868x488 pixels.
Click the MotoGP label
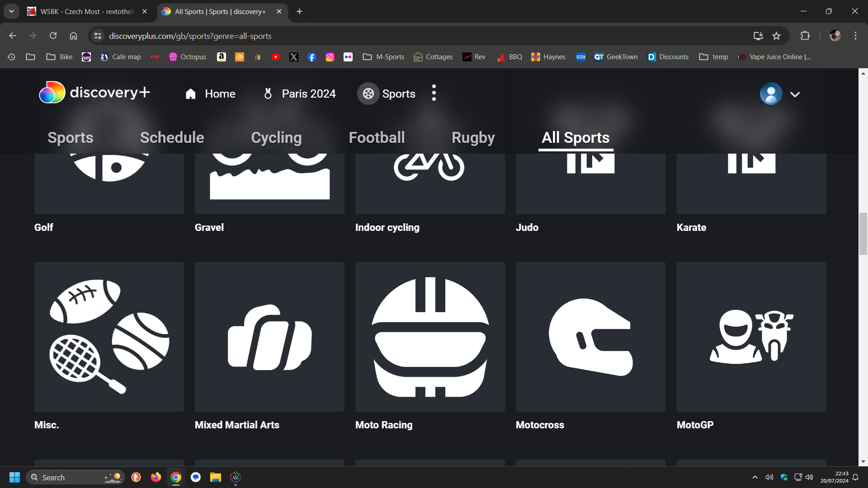(695, 425)
